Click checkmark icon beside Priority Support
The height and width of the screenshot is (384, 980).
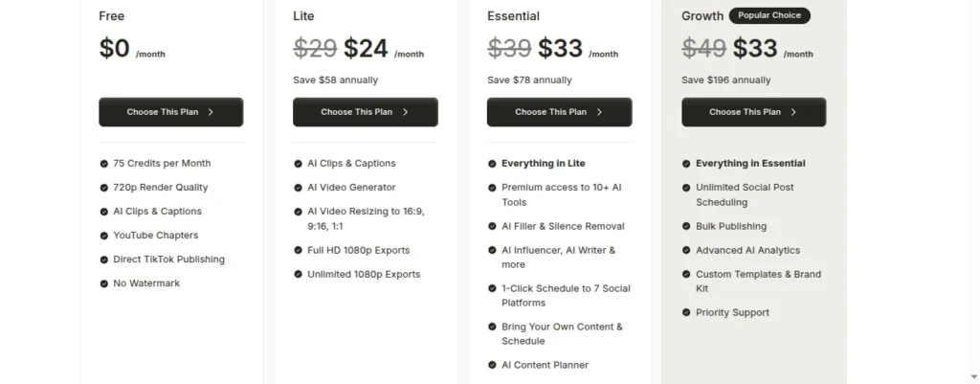point(686,313)
